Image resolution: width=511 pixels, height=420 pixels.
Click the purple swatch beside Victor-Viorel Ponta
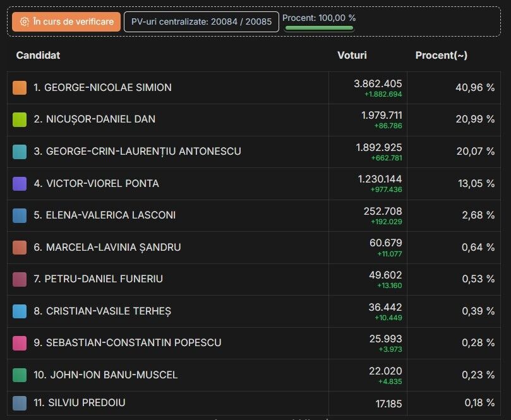click(20, 183)
